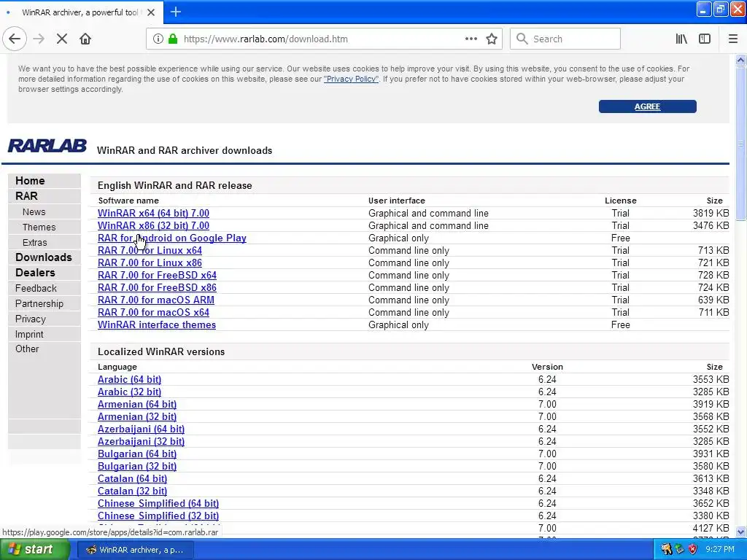Click the clock showing 9:27 PM
Viewport: 747px width, 560px height.
(x=720, y=549)
